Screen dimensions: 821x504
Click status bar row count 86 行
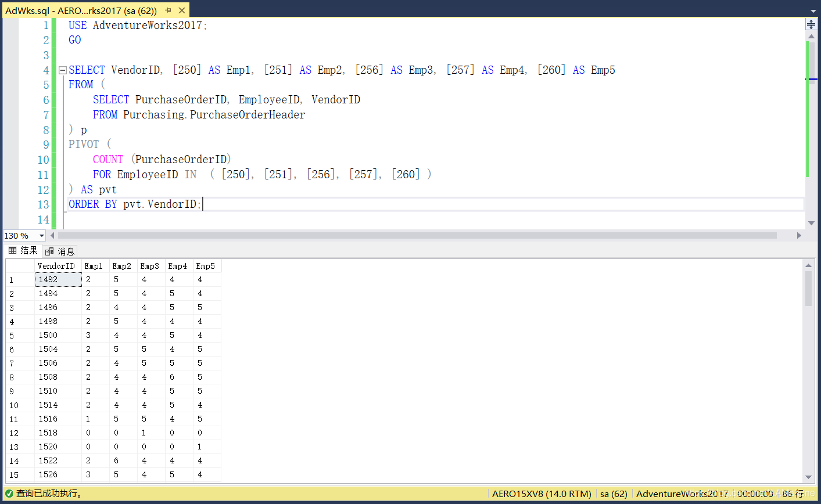[x=793, y=494]
